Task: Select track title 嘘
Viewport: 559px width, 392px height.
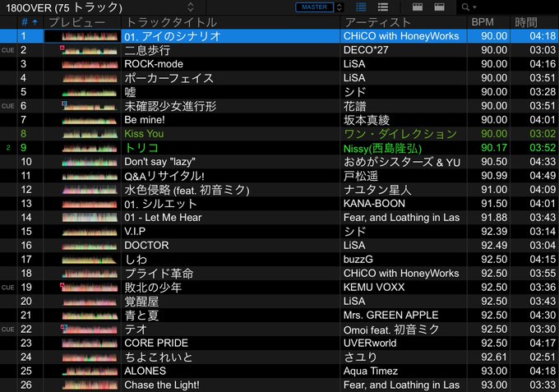Action: [x=130, y=92]
